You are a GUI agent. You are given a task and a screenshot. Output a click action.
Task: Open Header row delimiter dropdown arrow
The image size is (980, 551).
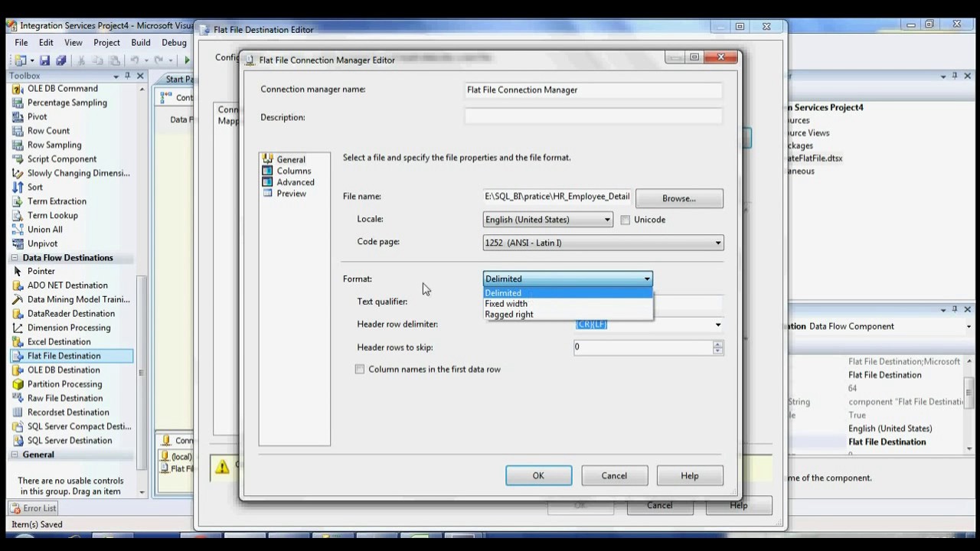point(718,324)
